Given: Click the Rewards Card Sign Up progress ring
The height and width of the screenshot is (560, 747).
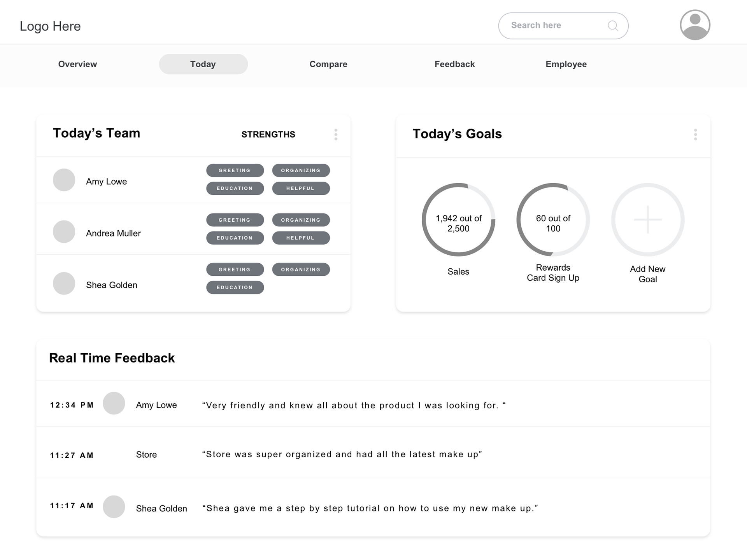Looking at the screenshot, I should tap(553, 220).
